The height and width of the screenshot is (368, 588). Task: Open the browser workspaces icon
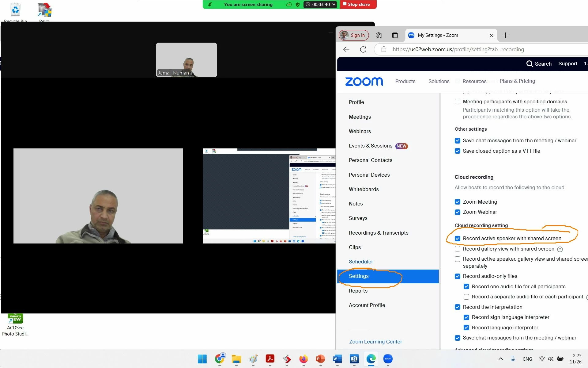pos(379,35)
